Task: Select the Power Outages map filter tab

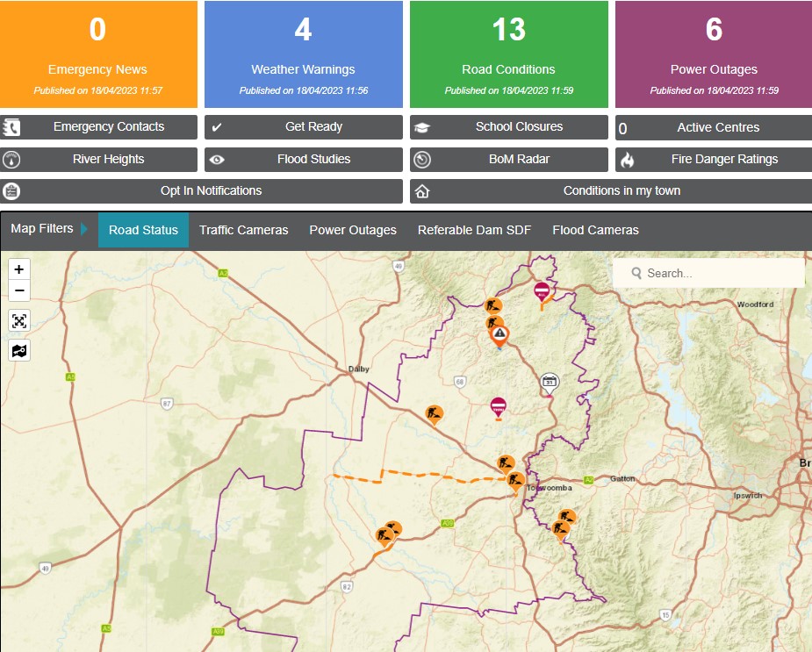Action: [x=352, y=230]
